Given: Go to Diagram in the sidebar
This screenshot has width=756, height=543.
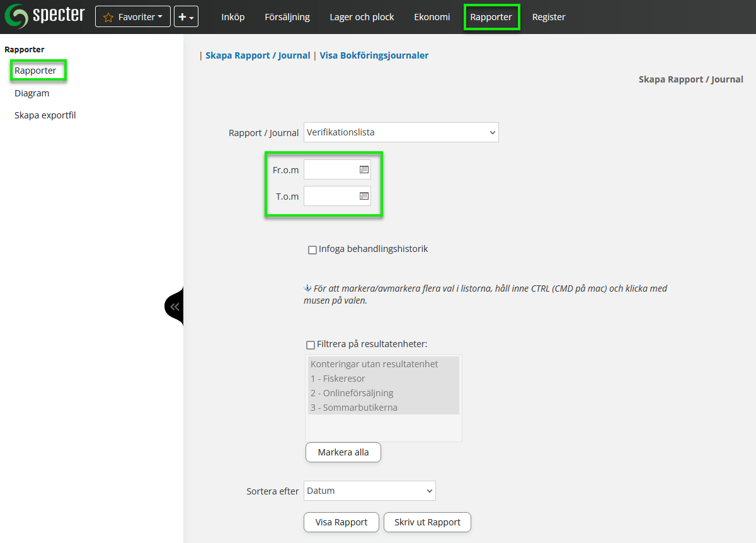Looking at the screenshot, I should [x=32, y=93].
